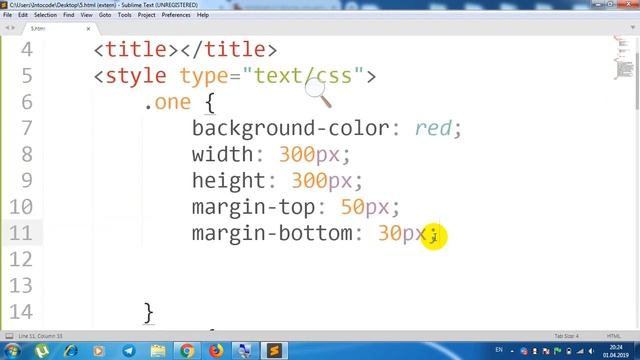Click the margin-bottom property
Viewport: 640px width, 360px height.
(272, 233)
